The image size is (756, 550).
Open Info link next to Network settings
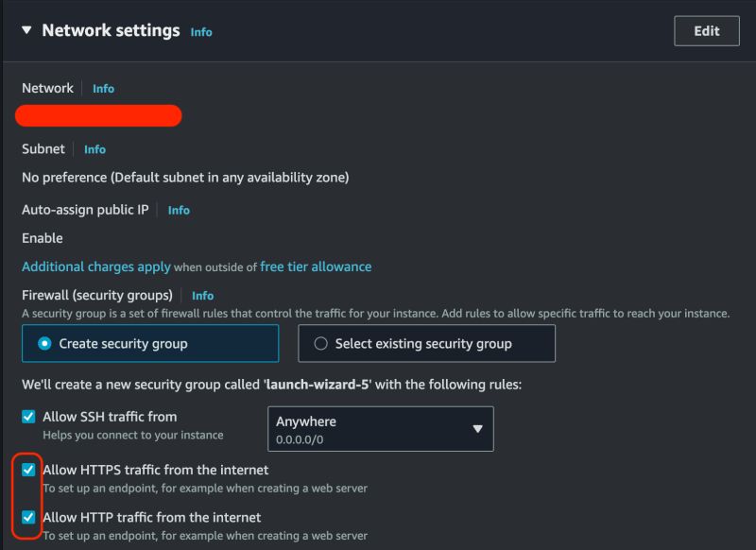201,32
